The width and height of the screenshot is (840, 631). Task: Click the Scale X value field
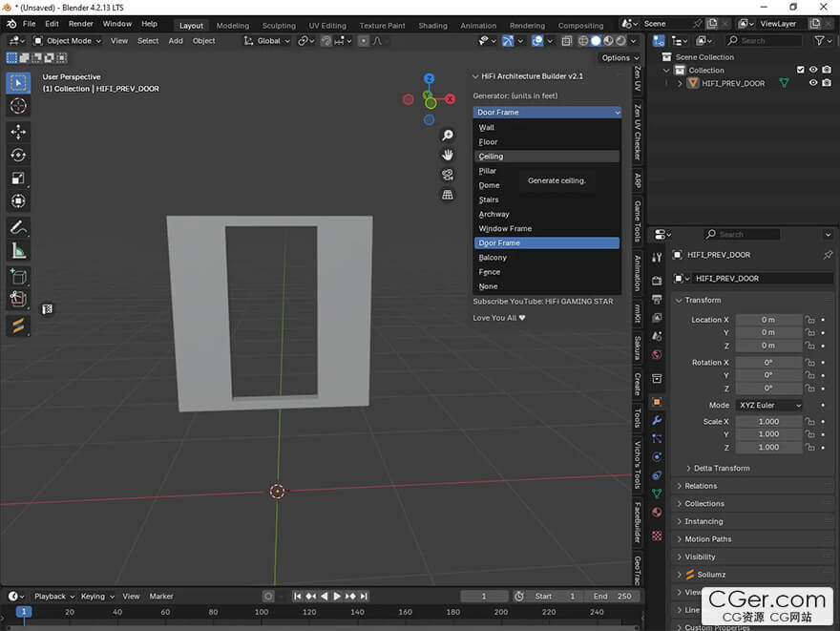pyautogui.click(x=768, y=422)
